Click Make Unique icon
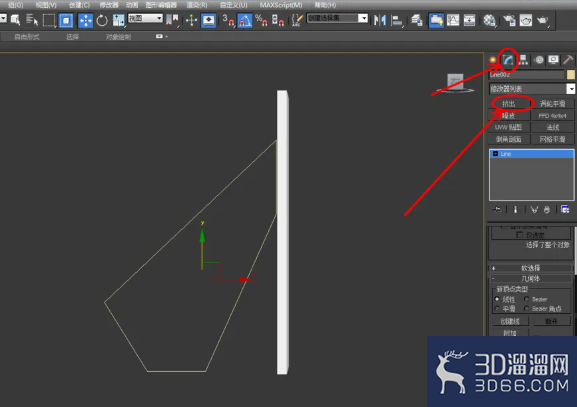The height and width of the screenshot is (407, 577). pos(534,210)
